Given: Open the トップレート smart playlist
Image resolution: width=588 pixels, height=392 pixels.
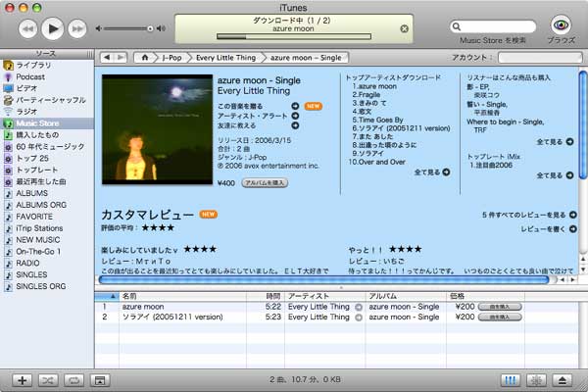Looking at the screenshot, I should (47, 170).
